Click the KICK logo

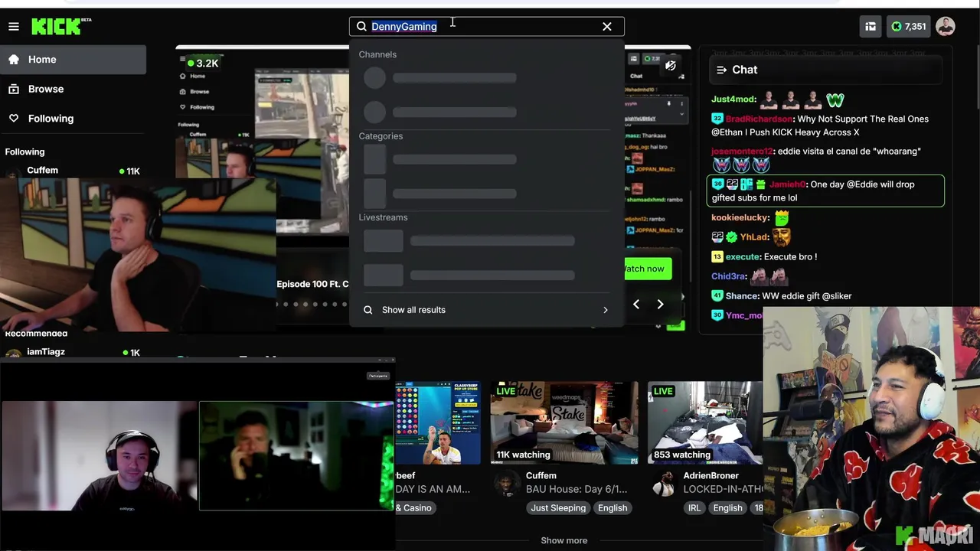pyautogui.click(x=61, y=27)
